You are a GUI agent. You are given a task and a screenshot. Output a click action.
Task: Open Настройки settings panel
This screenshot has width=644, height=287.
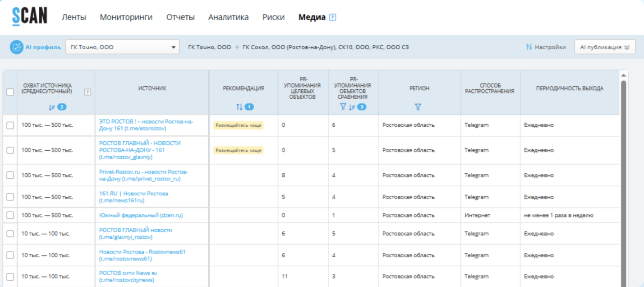[x=546, y=47]
